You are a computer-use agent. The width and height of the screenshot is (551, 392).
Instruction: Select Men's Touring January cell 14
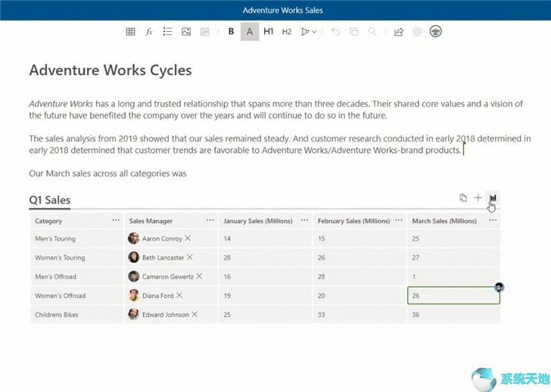[x=265, y=238]
